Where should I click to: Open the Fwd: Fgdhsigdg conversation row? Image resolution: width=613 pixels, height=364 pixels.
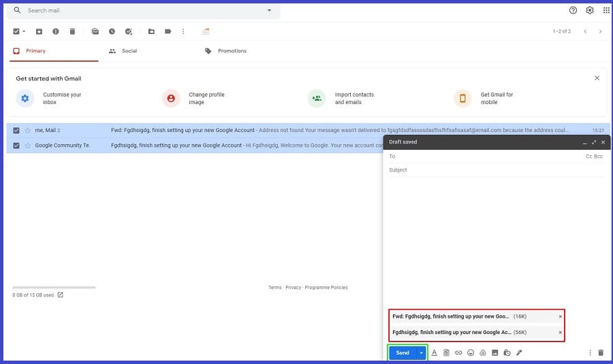tap(308, 131)
